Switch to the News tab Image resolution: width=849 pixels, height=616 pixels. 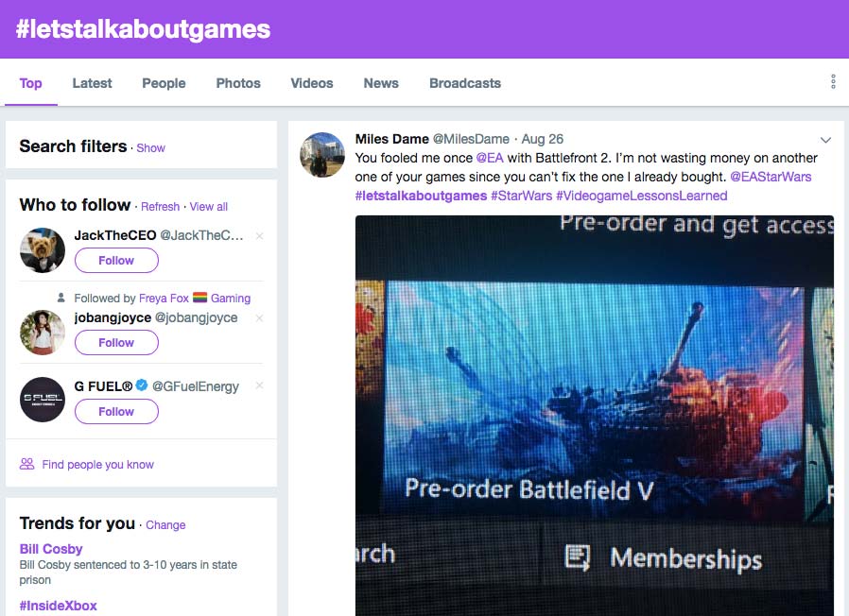[x=381, y=83]
